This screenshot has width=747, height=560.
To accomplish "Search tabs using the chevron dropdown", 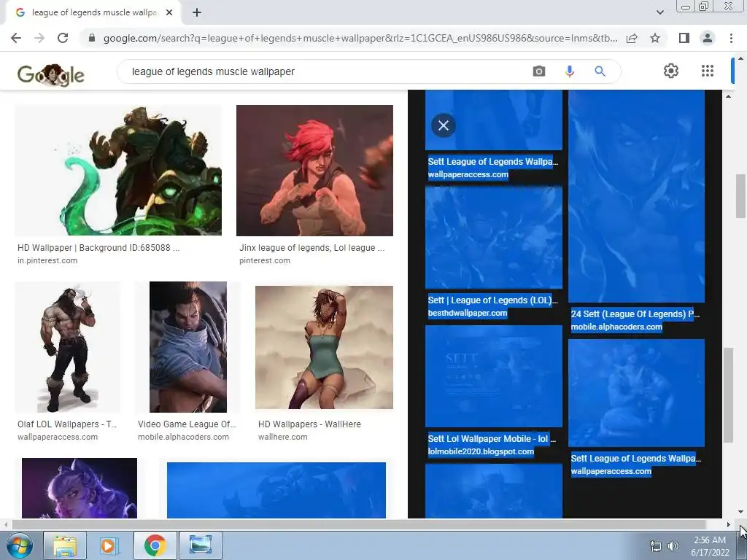I will pos(659,12).
